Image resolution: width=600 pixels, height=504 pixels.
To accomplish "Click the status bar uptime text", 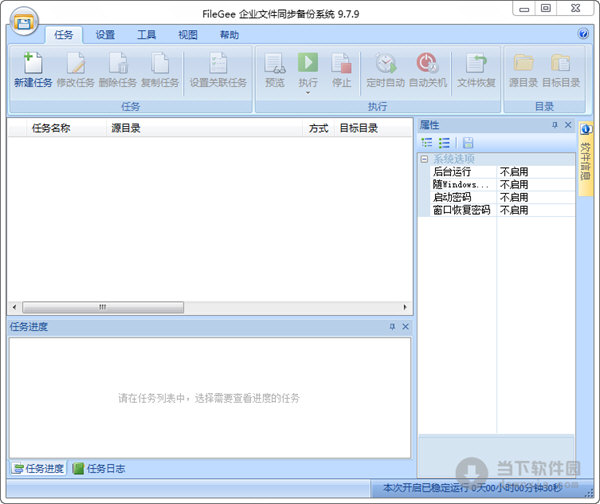I will (473, 488).
